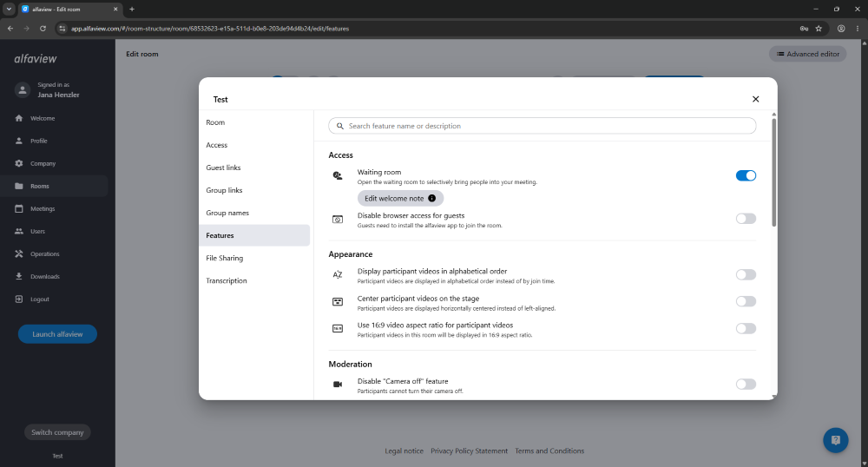Select the Features section

pos(254,235)
